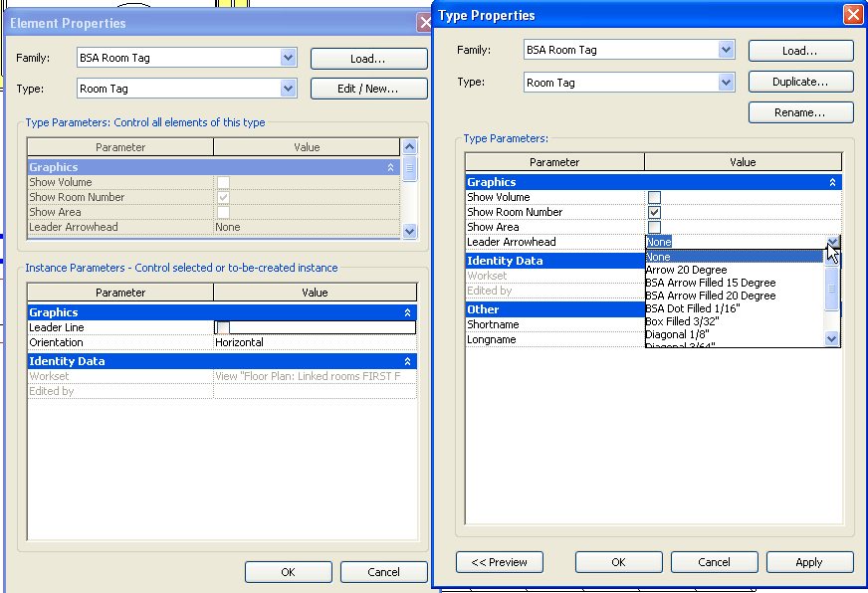Pick Box Filled 3/32" arrowhead
This screenshot has height=593, width=868.
point(735,321)
